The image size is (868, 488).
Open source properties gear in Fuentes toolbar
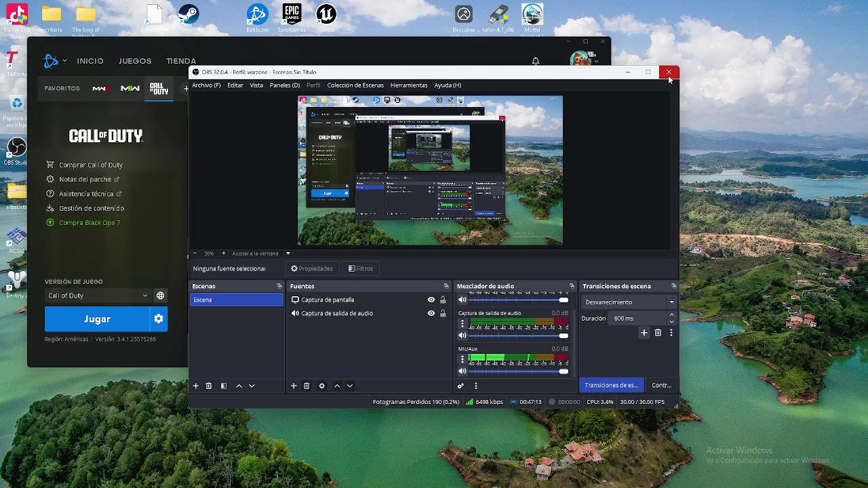coord(321,386)
